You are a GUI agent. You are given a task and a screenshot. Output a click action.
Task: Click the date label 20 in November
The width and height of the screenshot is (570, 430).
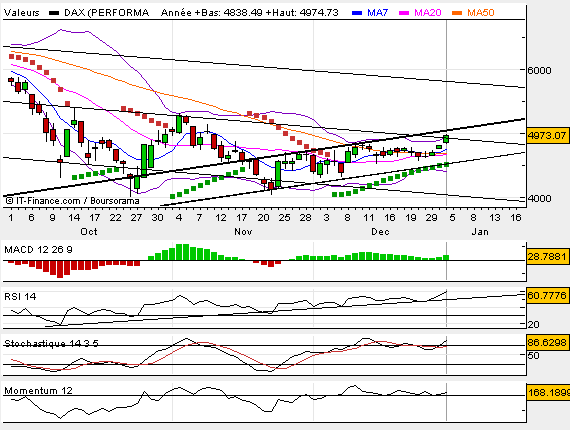tap(263, 217)
